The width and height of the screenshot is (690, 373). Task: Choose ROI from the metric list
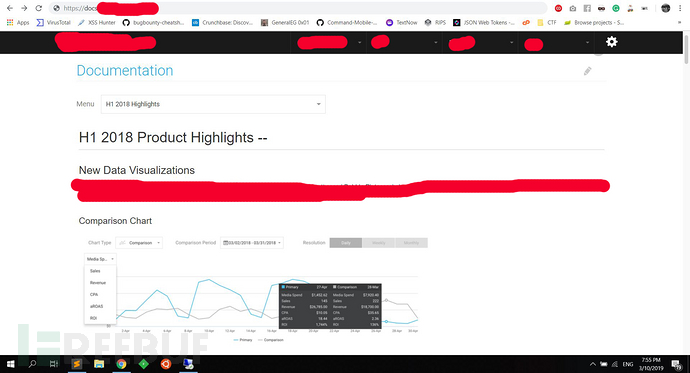pyautogui.click(x=93, y=318)
